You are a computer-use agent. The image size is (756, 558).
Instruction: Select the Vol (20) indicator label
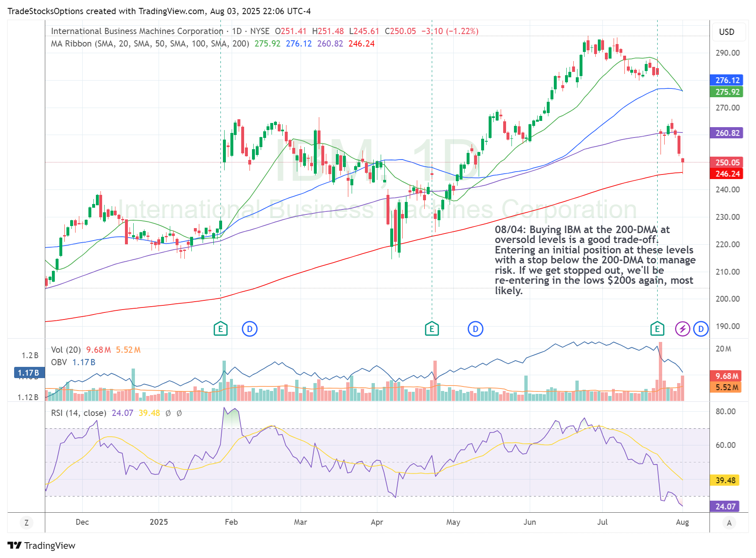[66, 350]
